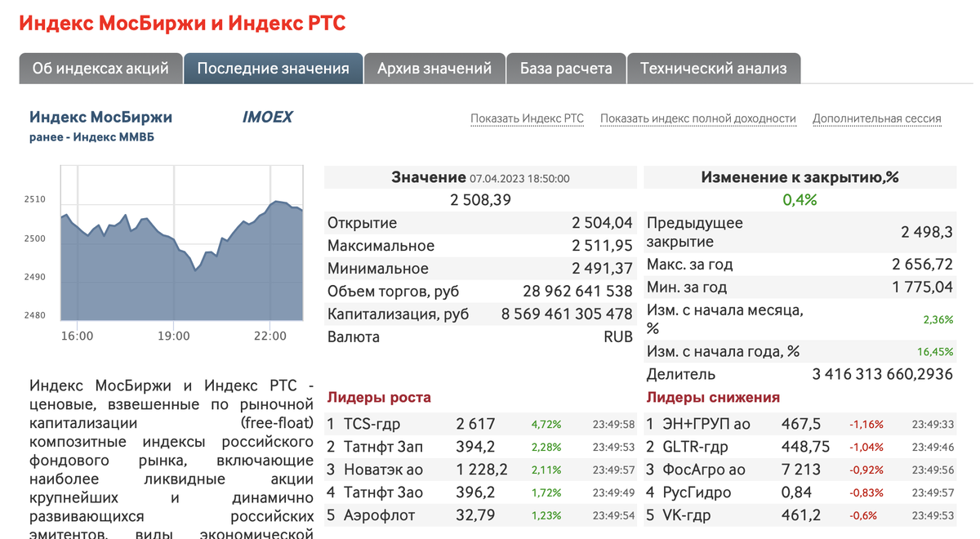Click the Значение timestamp 07.04.2023 18:50:00
Image resolution: width=980 pixels, height=539 pixels.
[519, 178]
